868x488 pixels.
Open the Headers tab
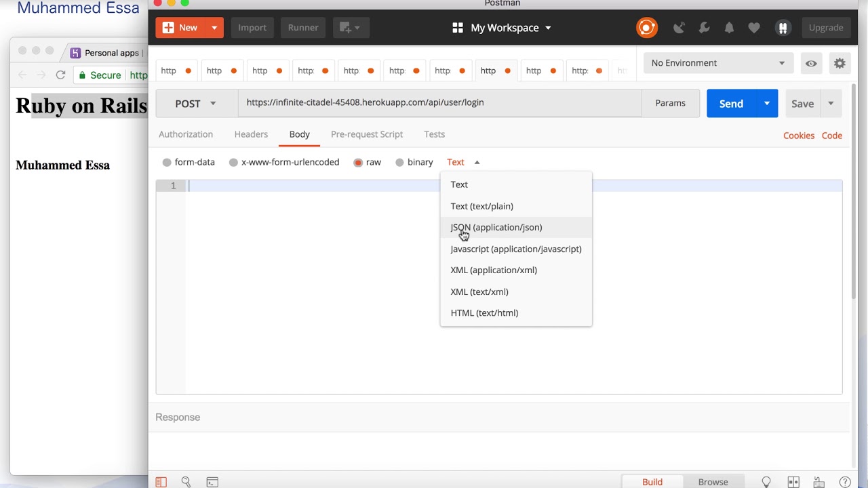pos(251,134)
